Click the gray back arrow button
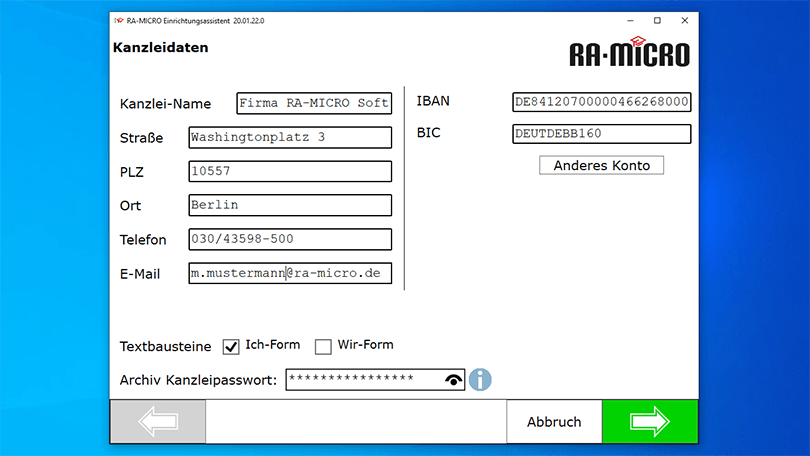810x456 pixels. (x=157, y=422)
